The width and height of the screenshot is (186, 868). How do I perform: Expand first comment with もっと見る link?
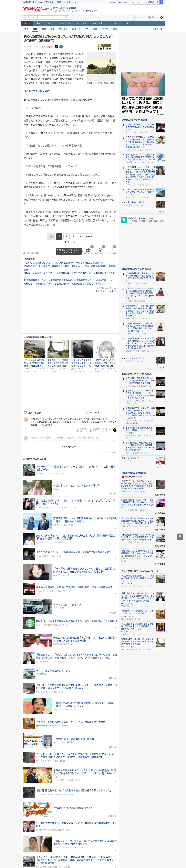(47, 425)
